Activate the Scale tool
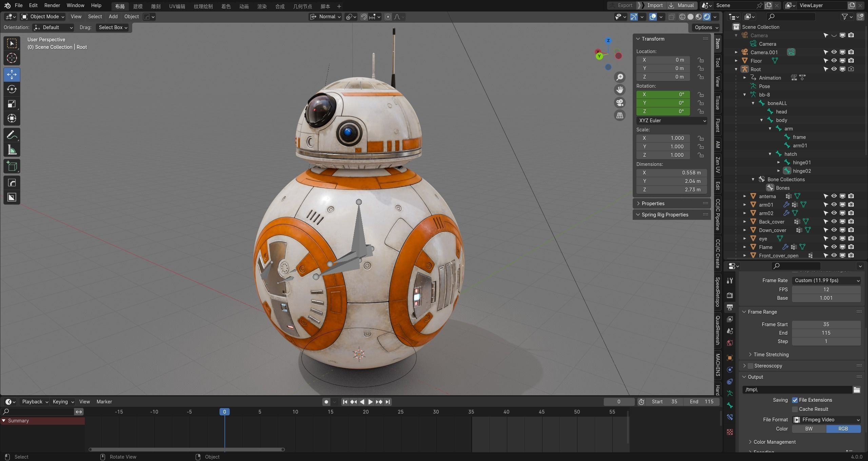Image resolution: width=868 pixels, height=461 pixels. tap(12, 104)
